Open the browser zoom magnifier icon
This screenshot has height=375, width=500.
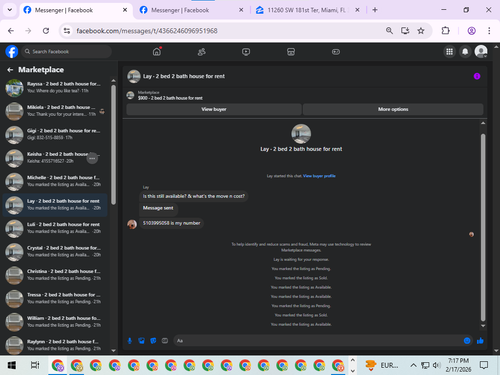click(389, 31)
